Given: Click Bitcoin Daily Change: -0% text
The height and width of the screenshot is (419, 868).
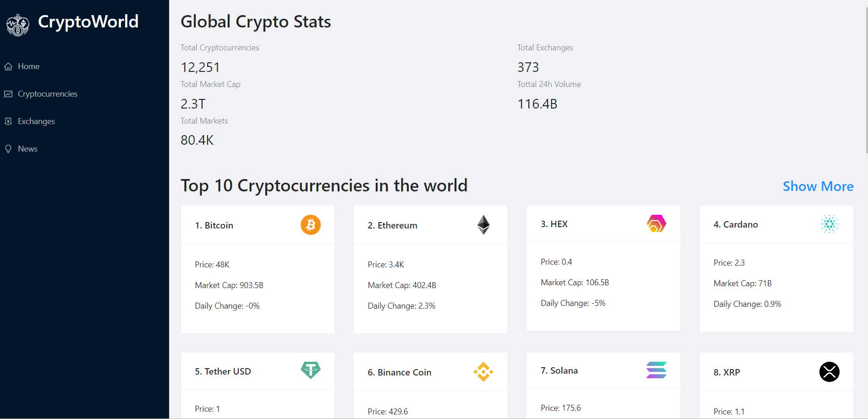Looking at the screenshot, I should [227, 306].
